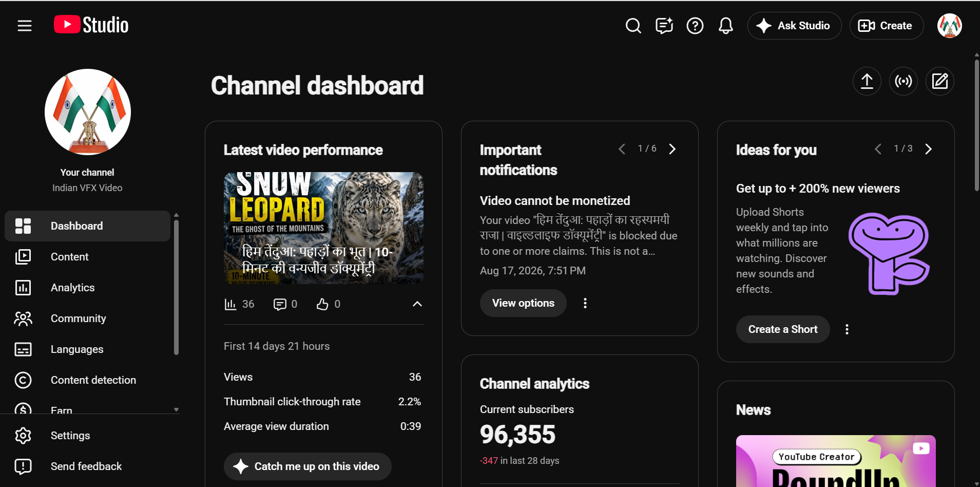This screenshot has height=487, width=980.
Task: Open the Help question mark icon
Action: pyautogui.click(x=695, y=26)
